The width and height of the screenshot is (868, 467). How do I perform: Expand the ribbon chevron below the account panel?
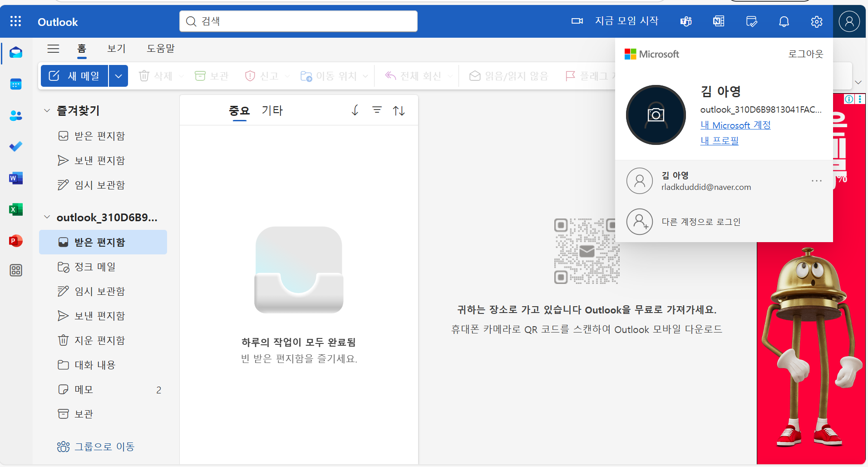[x=858, y=82]
